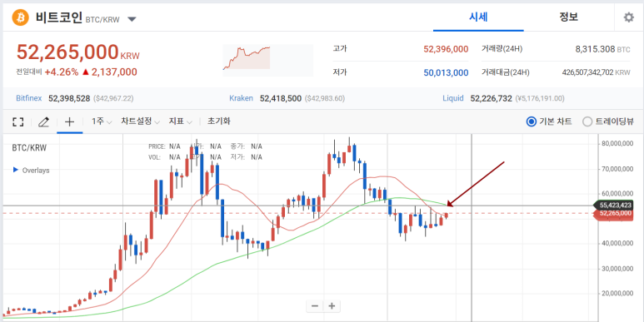Image resolution: width=644 pixels, height=322 pixels.
Task: Open the 지표 indicators dropdown
Action: pos(180,121)
